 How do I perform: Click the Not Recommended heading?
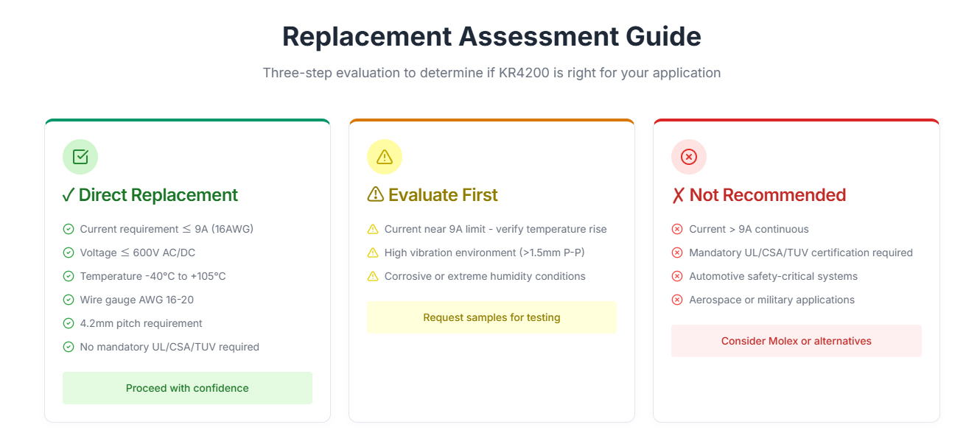[x=759, y=195]
